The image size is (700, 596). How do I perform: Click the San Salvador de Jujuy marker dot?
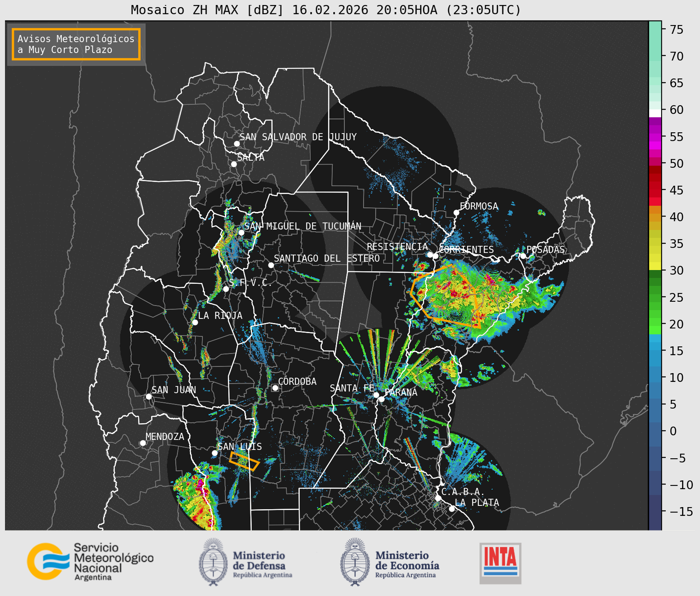click(x=237, y=144)
